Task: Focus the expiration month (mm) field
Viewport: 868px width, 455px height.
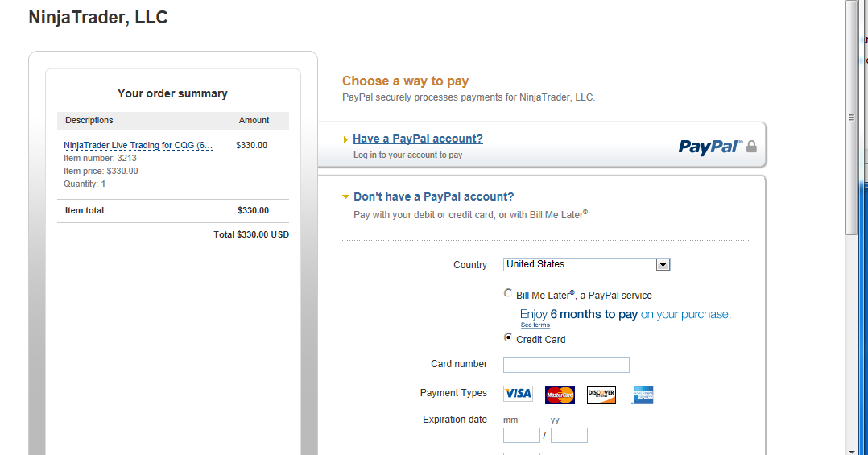Action: 521,436
